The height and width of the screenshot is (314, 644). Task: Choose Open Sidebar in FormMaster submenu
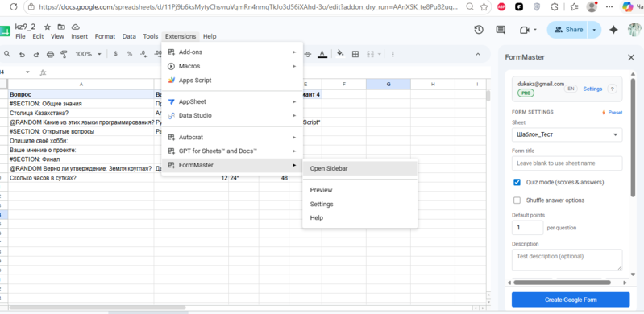click(359, 168)
